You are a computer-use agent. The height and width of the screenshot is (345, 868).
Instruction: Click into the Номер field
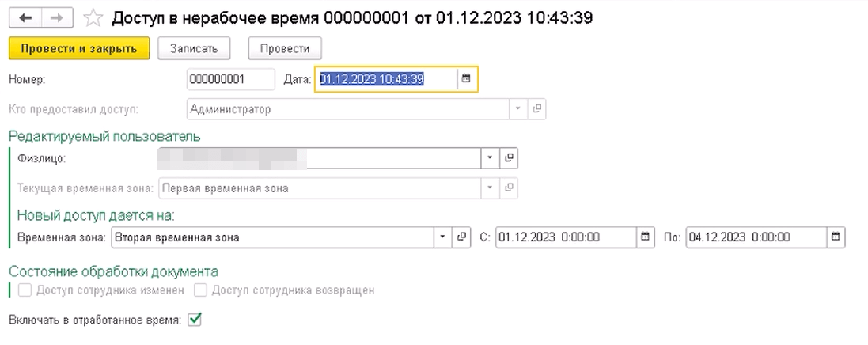[x=229, y=78]
